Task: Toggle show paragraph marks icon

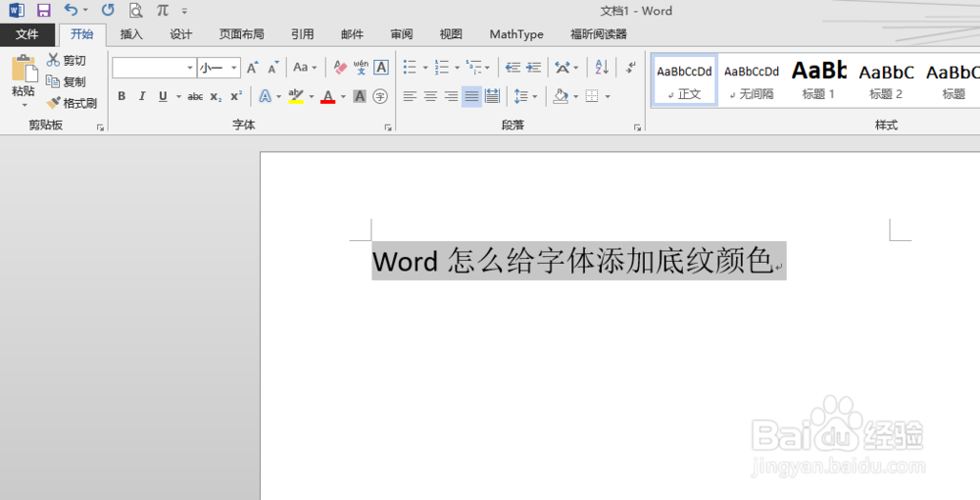Action: 630,67
